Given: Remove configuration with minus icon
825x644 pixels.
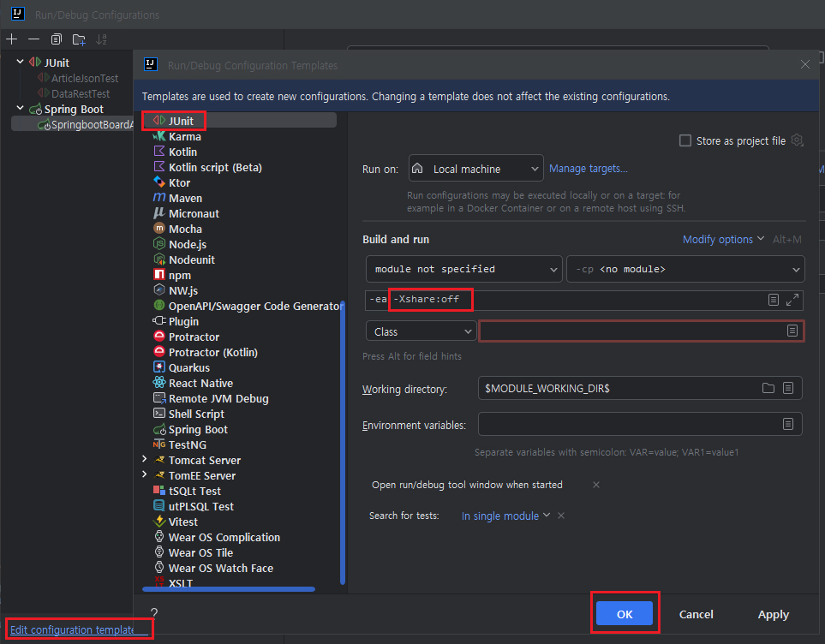Looking at the screenshot, I should [x=33, y=39].
